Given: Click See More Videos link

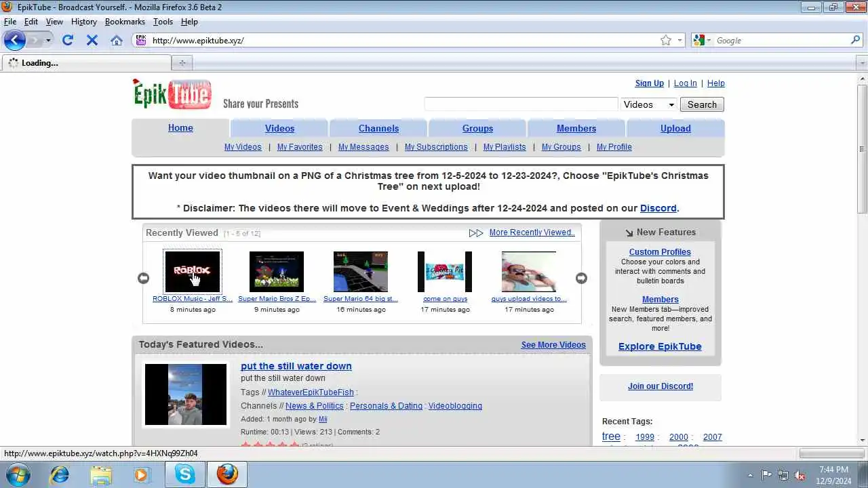Looking at the screenshot, I should [x=553, y=345].
